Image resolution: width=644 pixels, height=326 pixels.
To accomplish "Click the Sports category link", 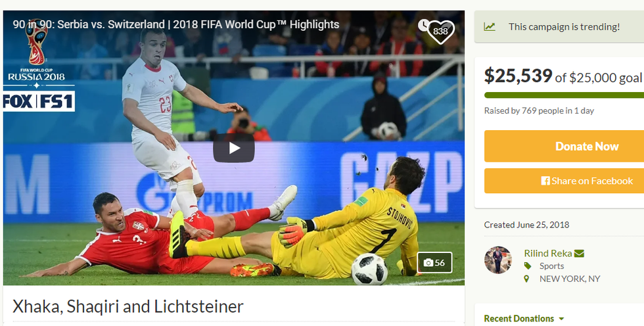I will tap(551, 266).
